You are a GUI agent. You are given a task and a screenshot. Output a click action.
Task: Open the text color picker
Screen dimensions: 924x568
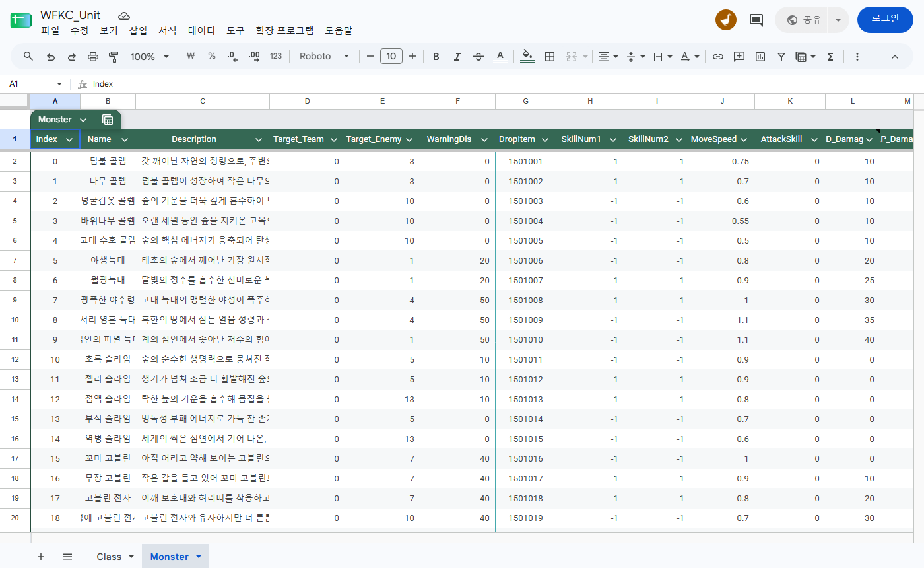500,56
